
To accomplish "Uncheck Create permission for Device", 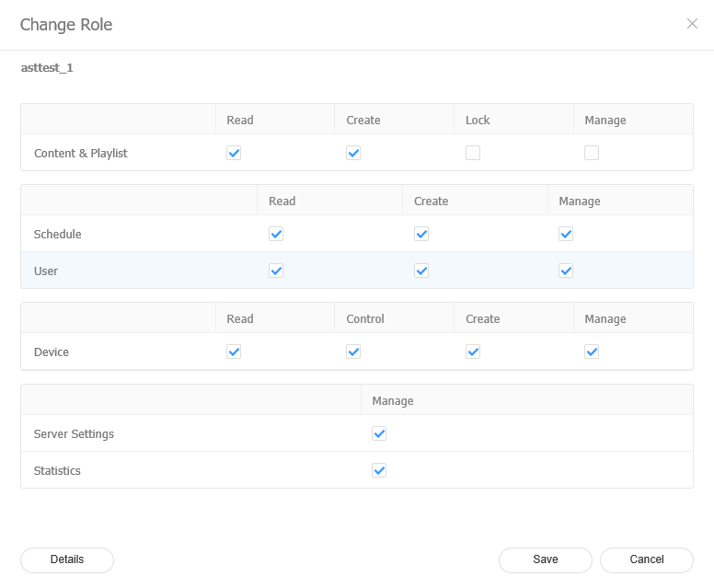I will [473, 352].
